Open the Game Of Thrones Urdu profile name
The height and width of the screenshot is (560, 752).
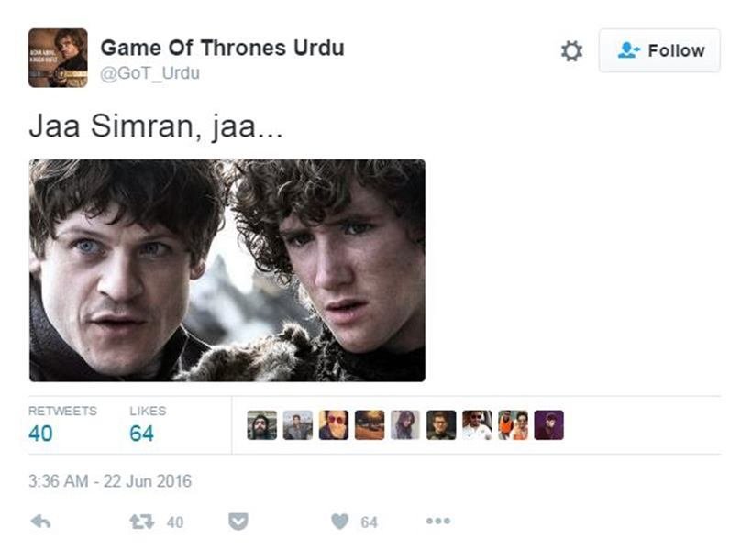click(x=223, y=48)
